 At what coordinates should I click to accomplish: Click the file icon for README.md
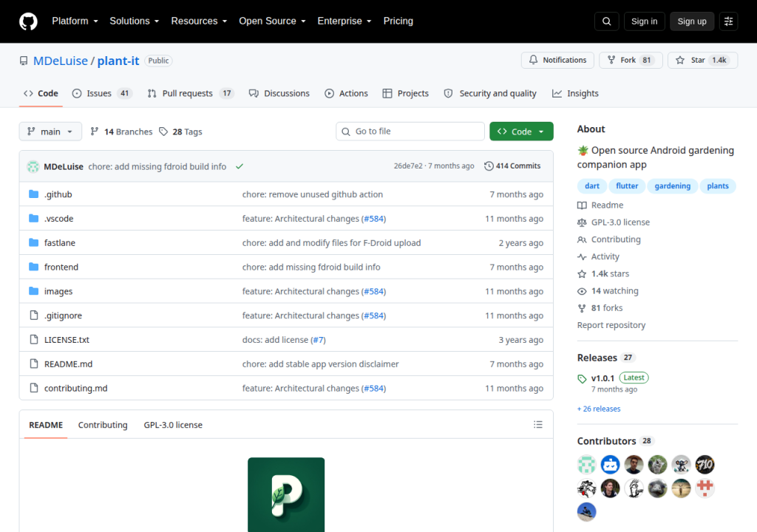click(x=34, y=364)
